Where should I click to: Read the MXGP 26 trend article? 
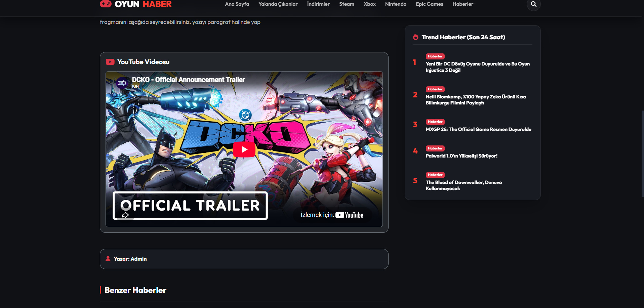(478, 129)
